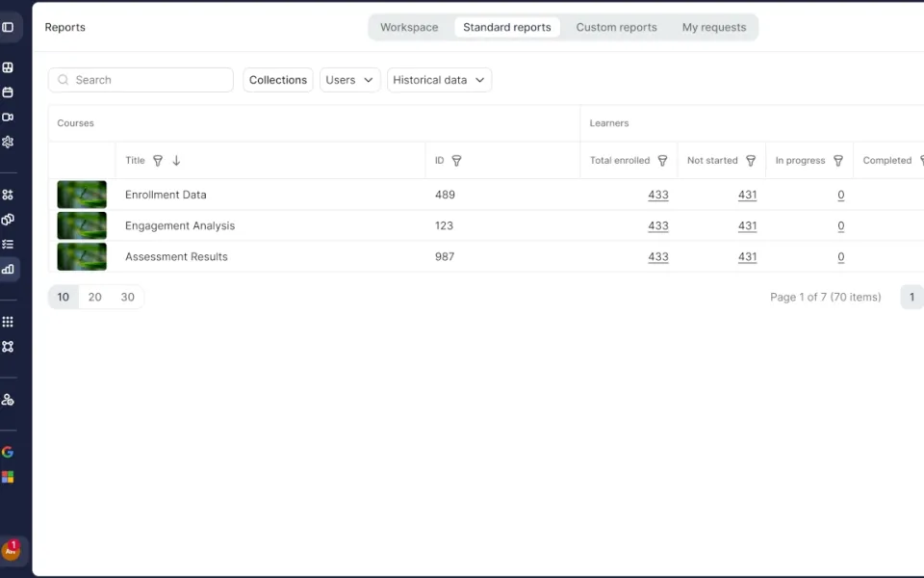The image size is (924, 578).
Task: Open the My requests tab
Action: coord(714,27)
